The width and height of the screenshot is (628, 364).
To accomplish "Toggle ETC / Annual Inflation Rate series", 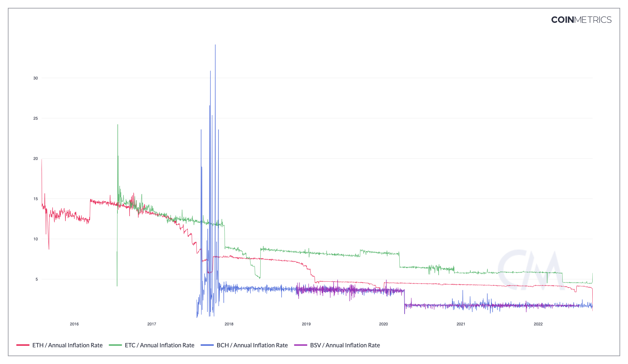I will (159, 345).
